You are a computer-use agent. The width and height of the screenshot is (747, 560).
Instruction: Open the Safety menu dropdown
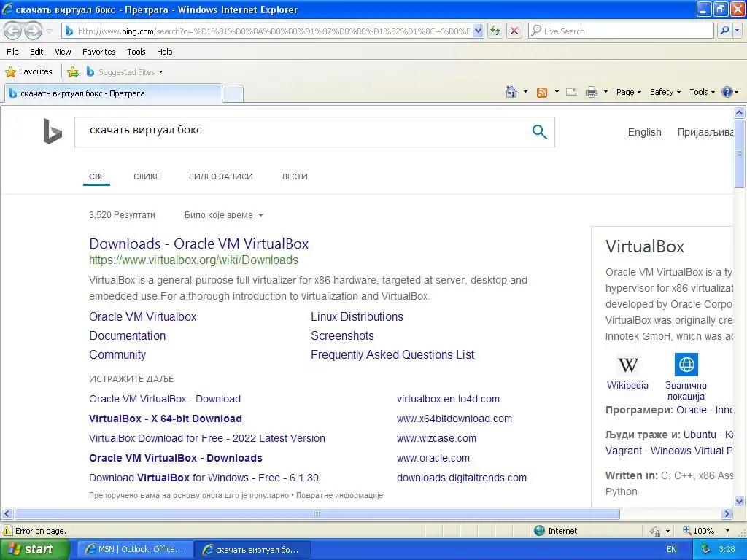point(665,92)
